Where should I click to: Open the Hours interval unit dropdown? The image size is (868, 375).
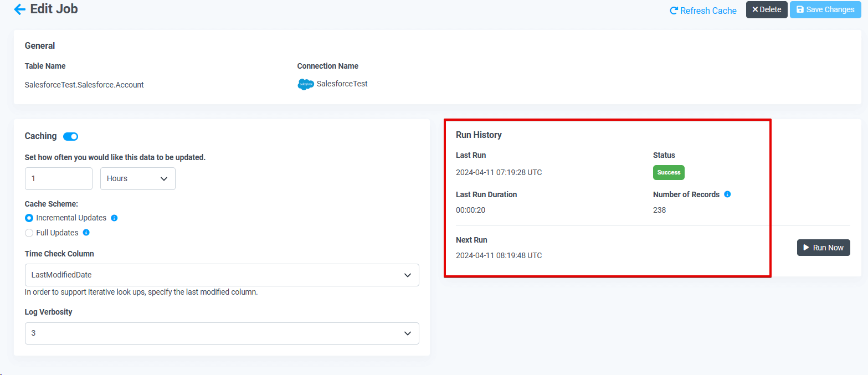(x=137, y=178)
